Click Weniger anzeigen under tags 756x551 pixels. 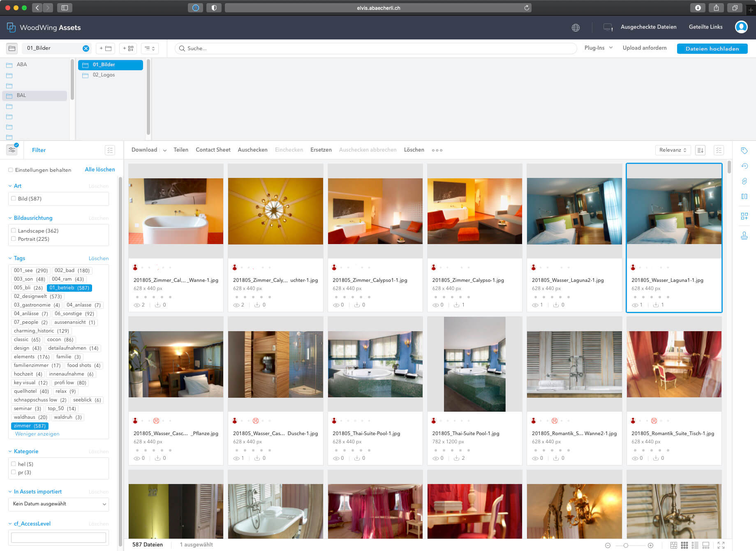point(37,434)
